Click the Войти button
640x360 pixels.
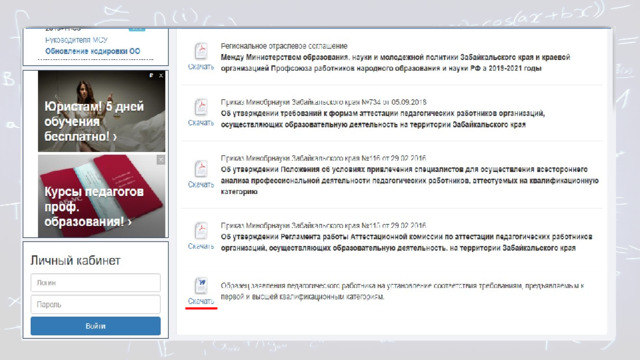click(x=96, y=326)
